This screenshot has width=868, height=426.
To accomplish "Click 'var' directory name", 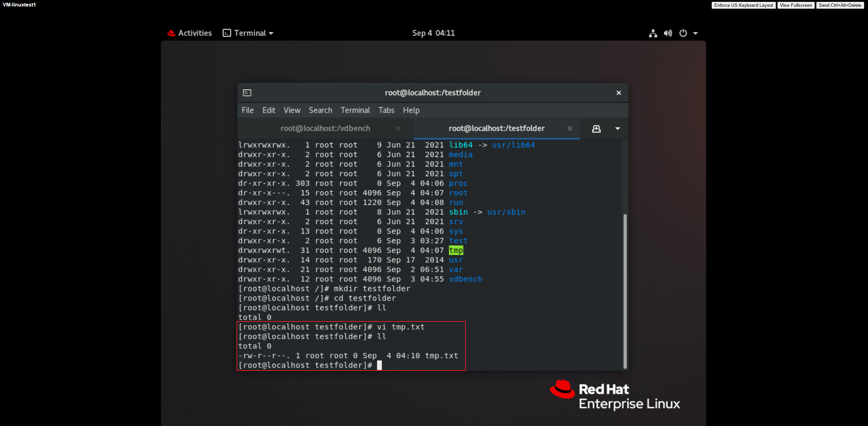I will [x=456, y=270].
